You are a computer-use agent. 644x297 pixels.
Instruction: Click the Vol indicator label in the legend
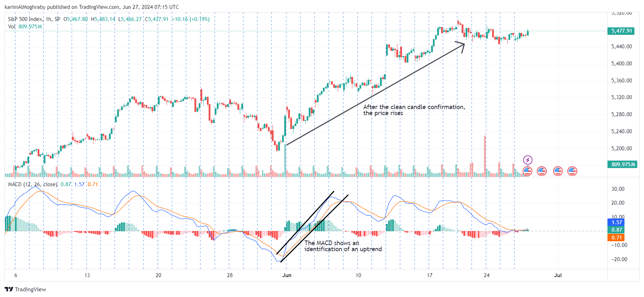point(11,27)
